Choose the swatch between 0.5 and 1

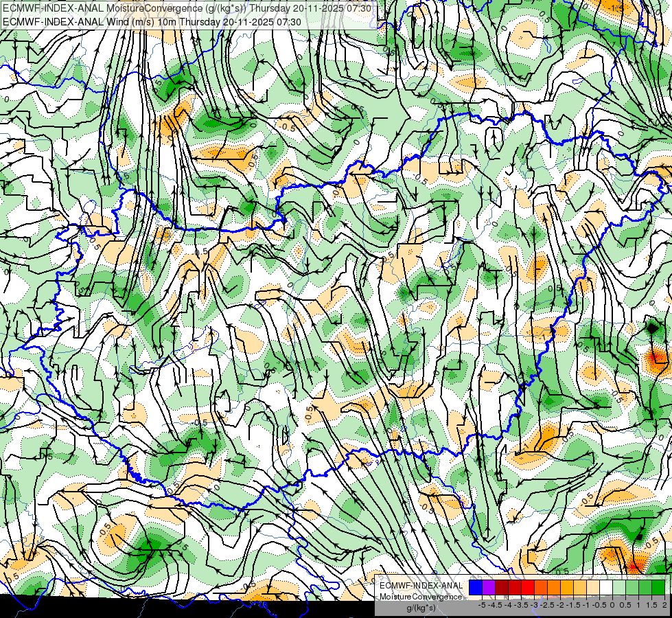point(632,588)
